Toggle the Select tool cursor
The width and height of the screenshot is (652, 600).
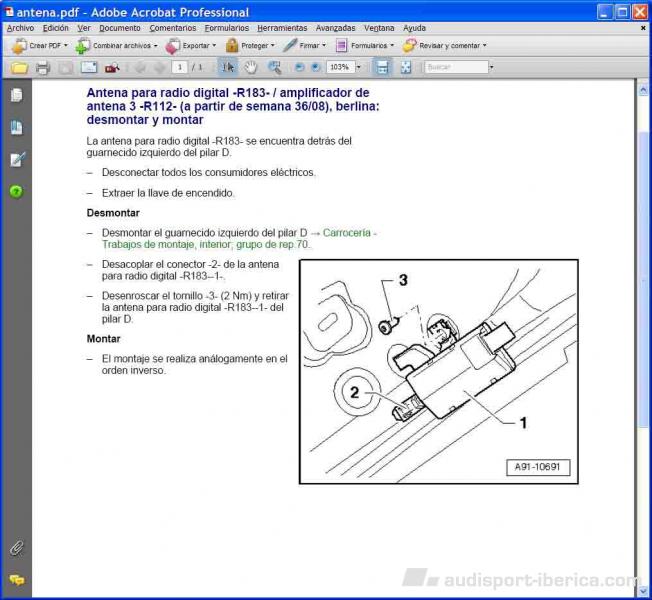coord(228,67)
